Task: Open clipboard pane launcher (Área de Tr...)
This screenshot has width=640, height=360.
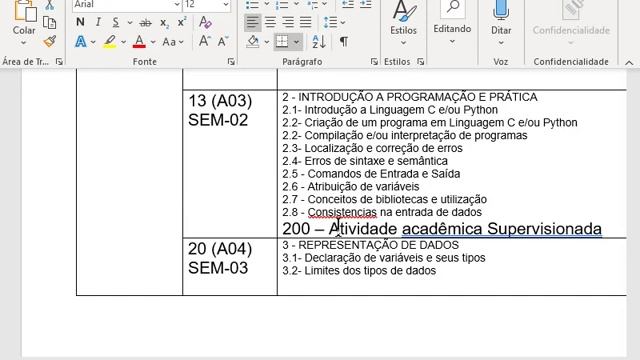Action: (59, 62)
